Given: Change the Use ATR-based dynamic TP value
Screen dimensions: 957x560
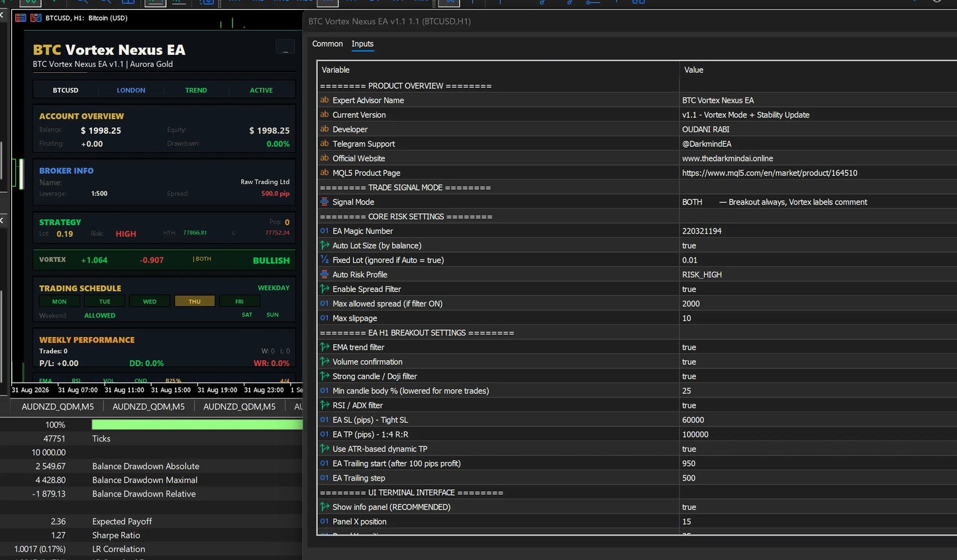Looking at the screenshot, I should [x=818, y=449].
